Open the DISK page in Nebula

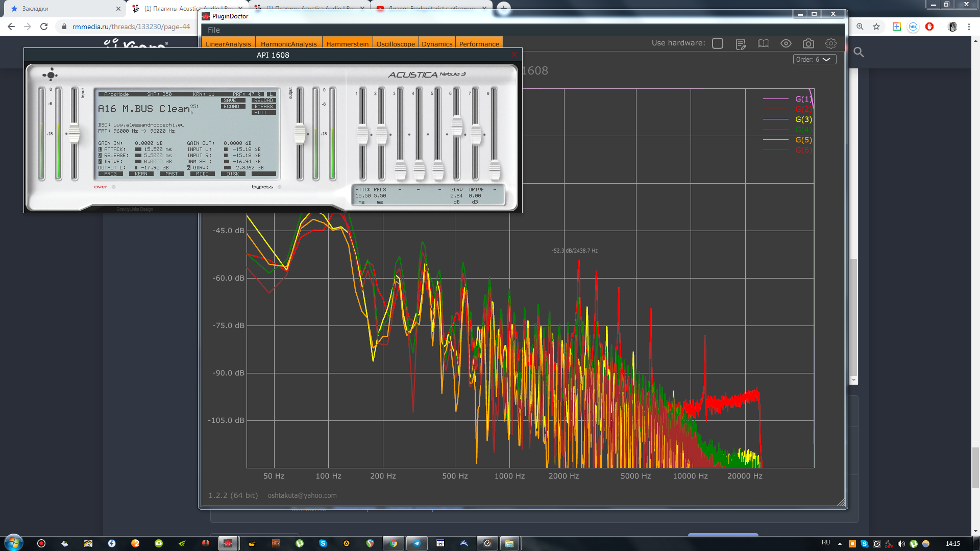tap(233, 174)
